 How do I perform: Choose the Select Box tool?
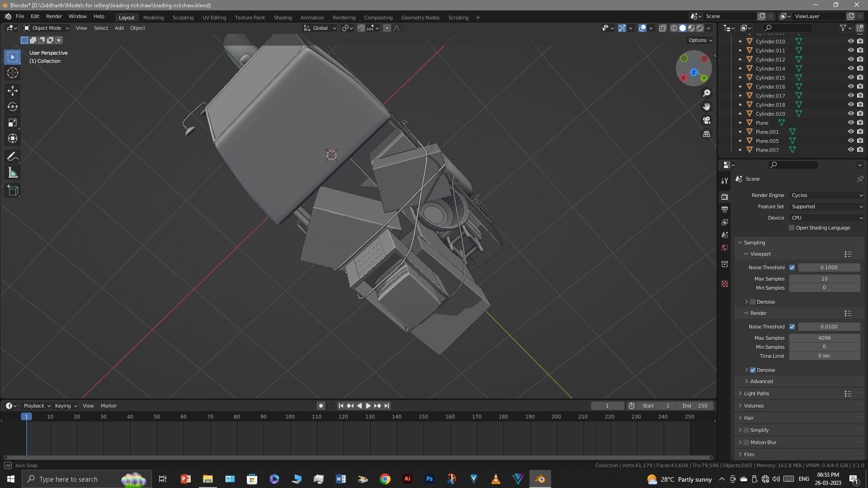pos(13,57)
